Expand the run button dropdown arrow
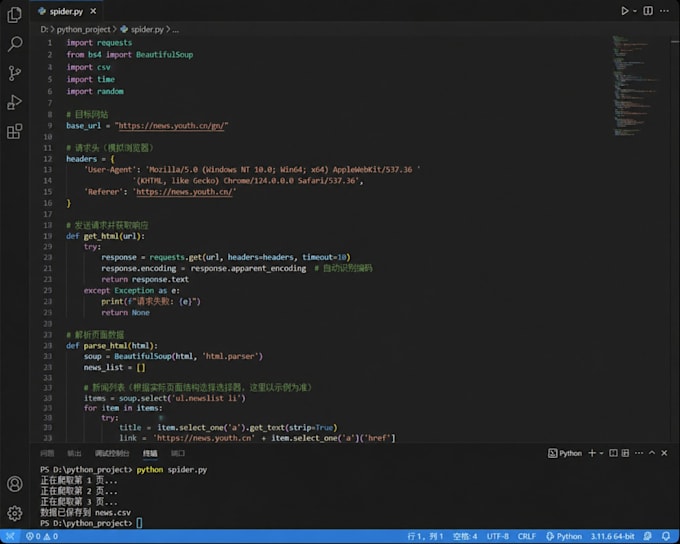 (635, 11)
